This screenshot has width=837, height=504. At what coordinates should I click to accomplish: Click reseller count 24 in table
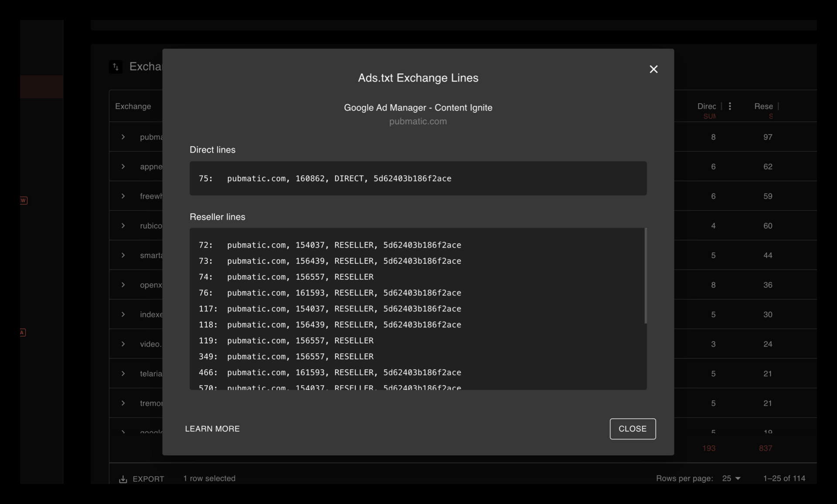[x=768, y=344]
